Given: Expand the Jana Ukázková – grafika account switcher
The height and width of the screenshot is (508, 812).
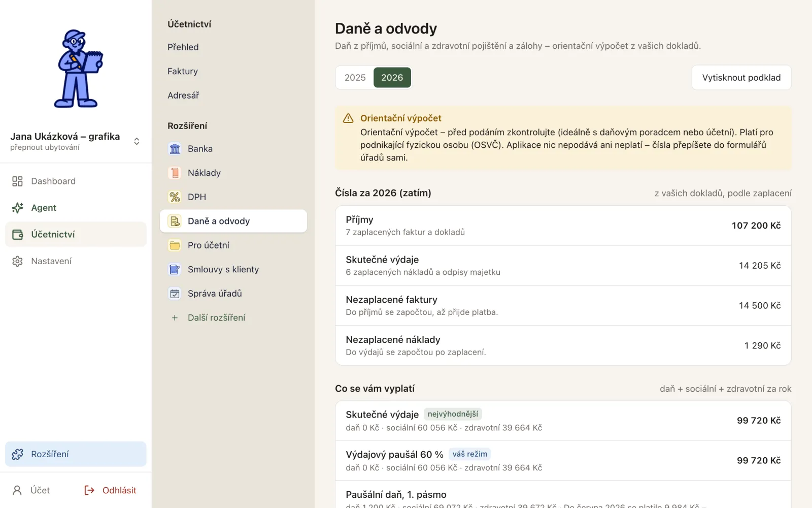Looking at the screenshot, I should click(76, 141).
